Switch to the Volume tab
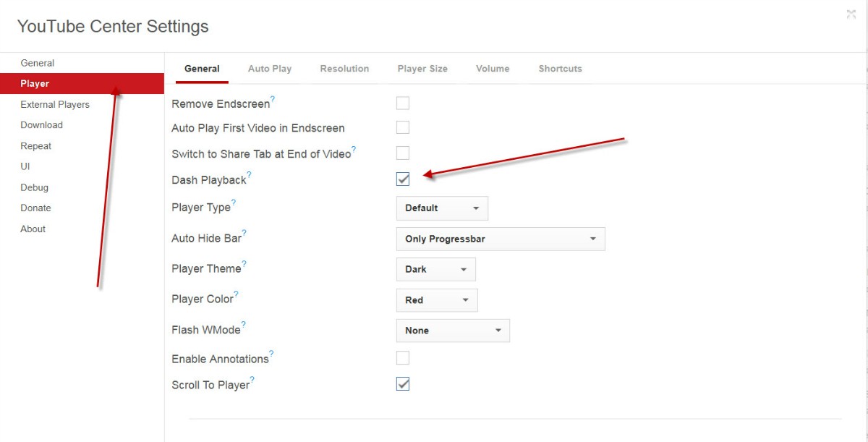Viewport: 868px width, 442px height. tap(493, 69)
